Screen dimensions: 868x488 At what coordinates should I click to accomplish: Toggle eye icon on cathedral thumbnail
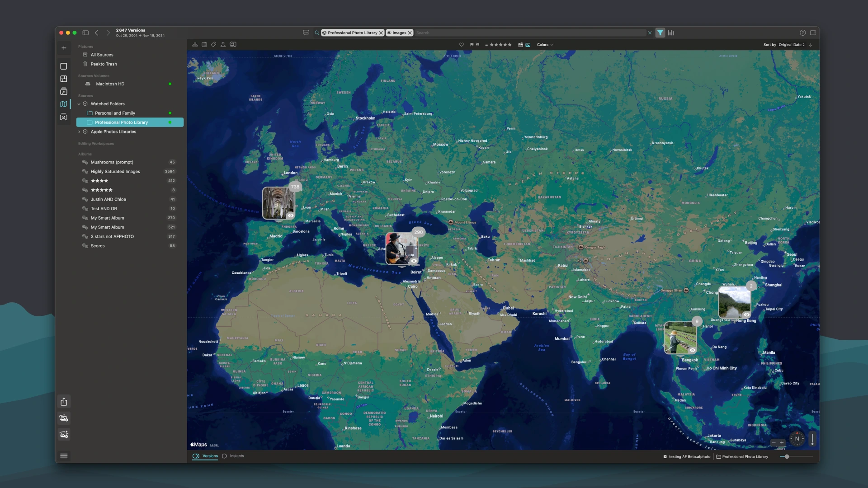[x=291, y=216]
